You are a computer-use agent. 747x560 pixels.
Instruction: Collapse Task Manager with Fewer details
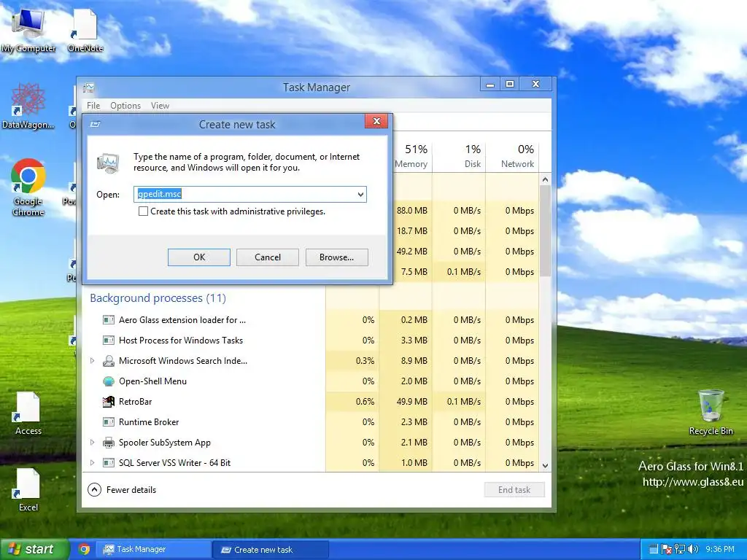pyautogui.click(x=122, y=489)
